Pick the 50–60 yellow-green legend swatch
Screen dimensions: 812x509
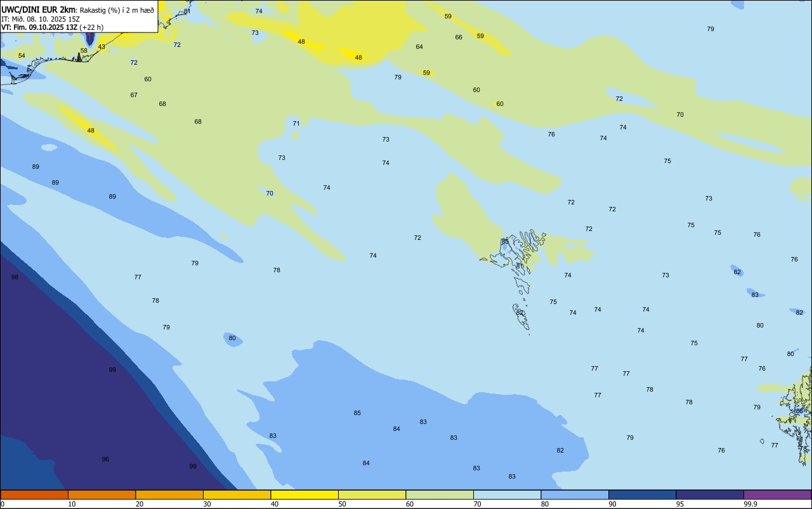(372, 494)
